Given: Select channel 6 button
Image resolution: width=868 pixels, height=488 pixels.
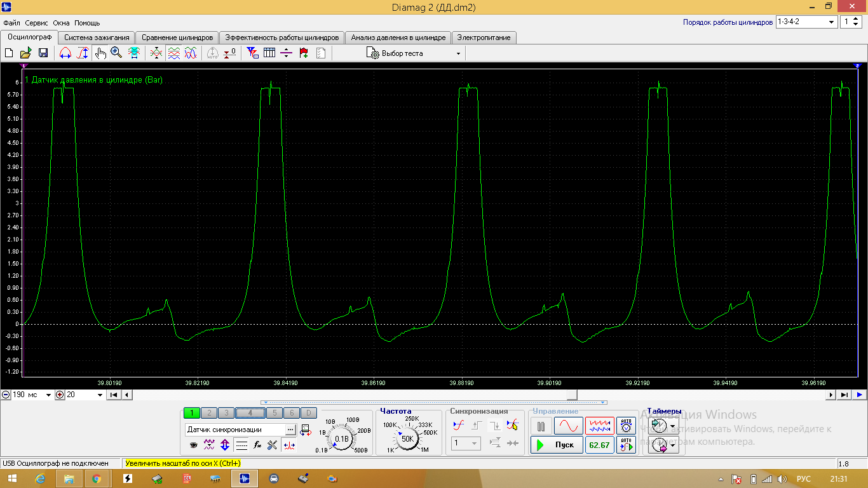Looking at the screenshot, I should (291, 413).
